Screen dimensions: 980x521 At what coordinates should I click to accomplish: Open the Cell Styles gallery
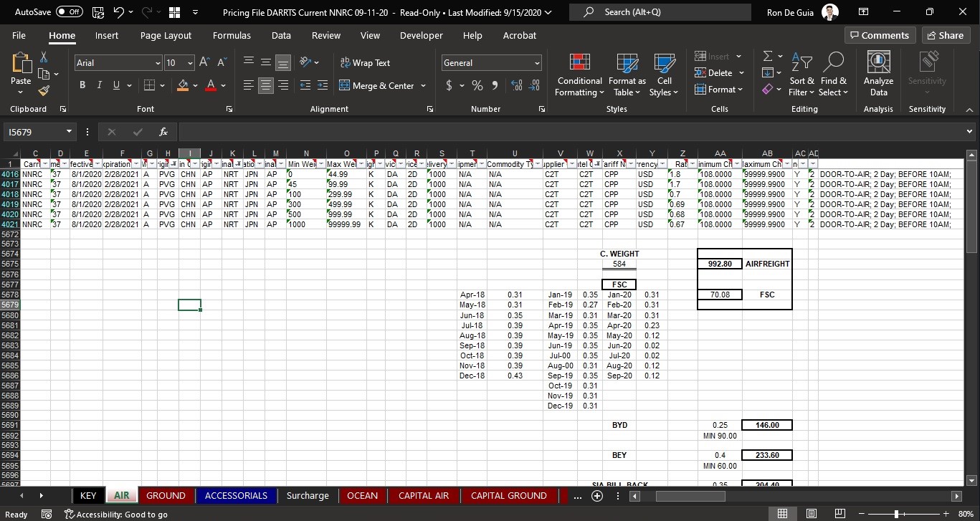pos(665,75)
